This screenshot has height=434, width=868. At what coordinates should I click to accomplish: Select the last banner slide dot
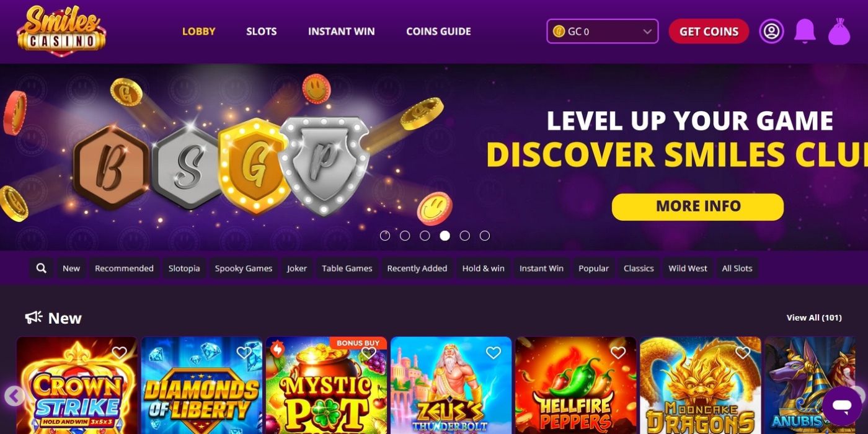tap(485, 236)
